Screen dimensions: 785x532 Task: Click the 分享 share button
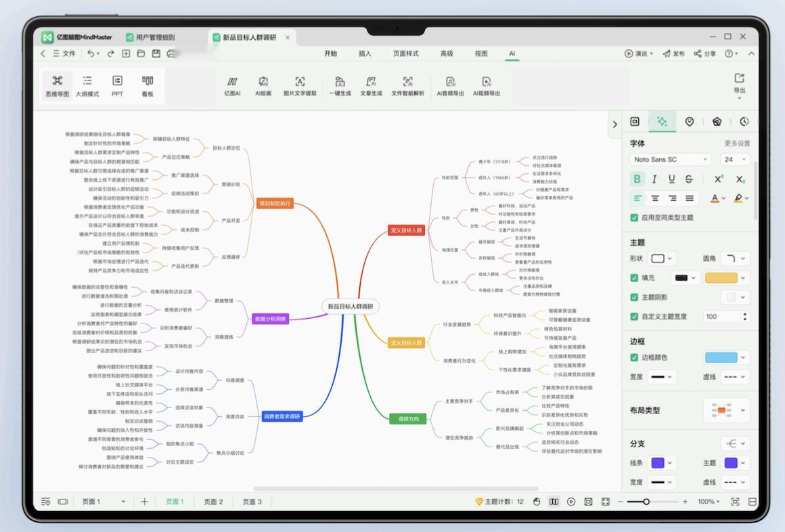coord(704,53)
